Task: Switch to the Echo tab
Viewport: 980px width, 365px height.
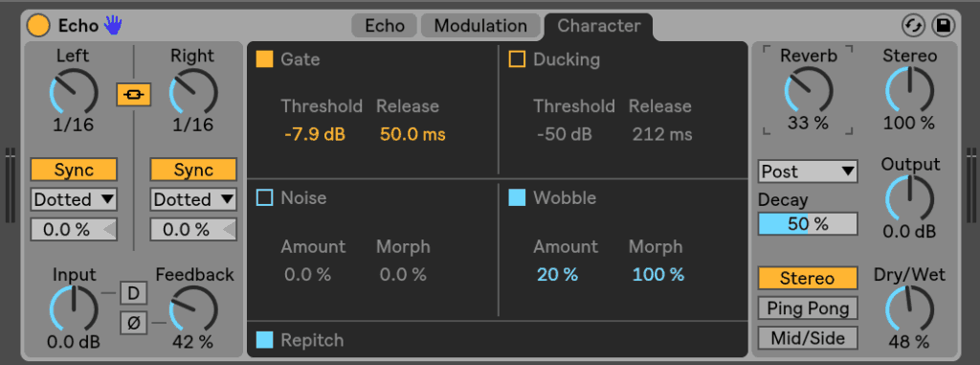Action: click(385, 26)
